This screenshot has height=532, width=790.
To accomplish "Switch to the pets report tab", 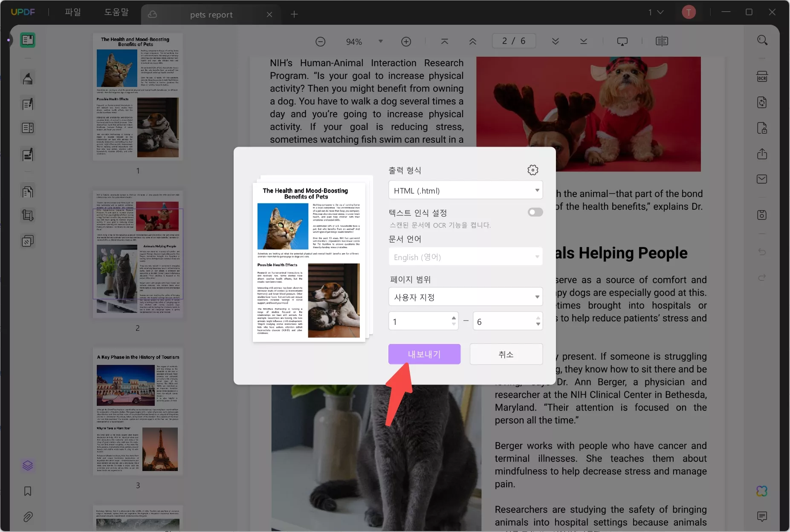I will 211,14.
